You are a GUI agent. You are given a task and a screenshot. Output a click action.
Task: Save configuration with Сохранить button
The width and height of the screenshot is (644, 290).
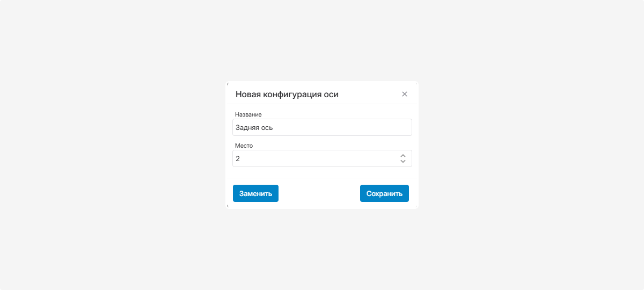click(384, 193)
